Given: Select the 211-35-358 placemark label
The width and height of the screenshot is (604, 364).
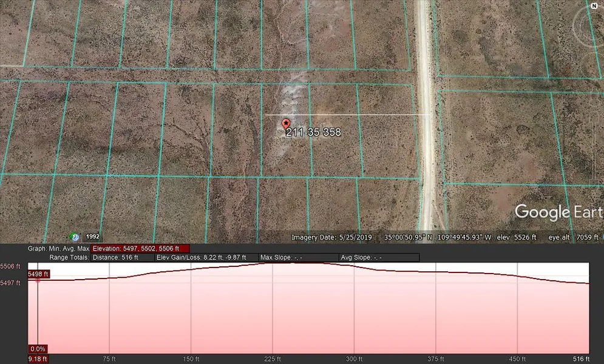Looking at the screenshot, I should pos(313,132).
